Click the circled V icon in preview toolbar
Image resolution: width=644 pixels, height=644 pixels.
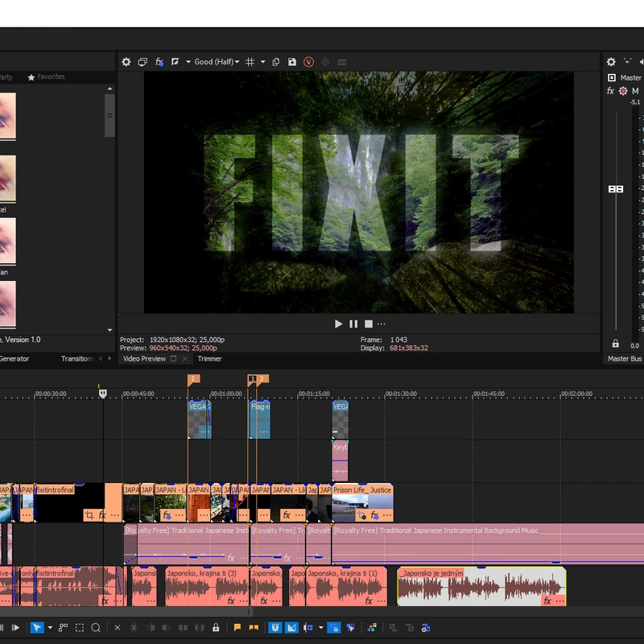(308, 62)
